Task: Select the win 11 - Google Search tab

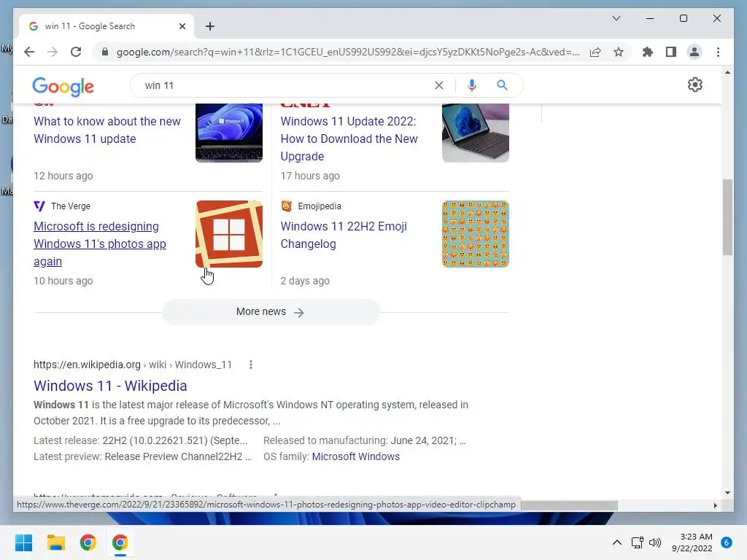Action: (107, 26)
